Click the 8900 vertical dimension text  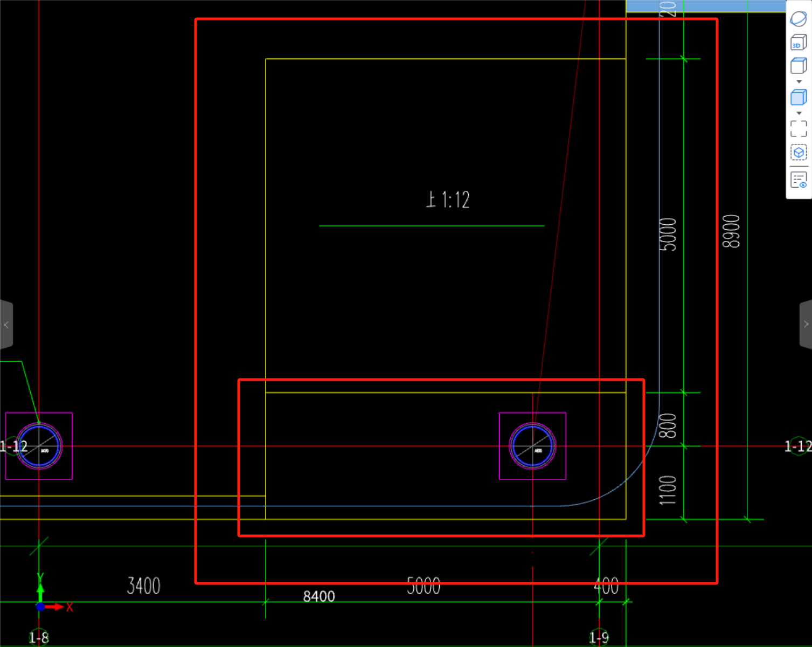(731, 231)
